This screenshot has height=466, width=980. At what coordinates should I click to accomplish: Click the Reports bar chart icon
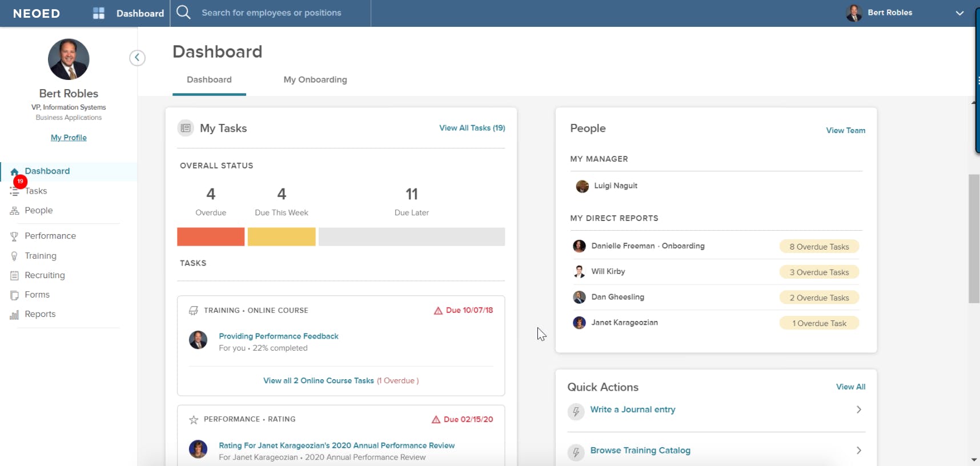pos(14,315)
